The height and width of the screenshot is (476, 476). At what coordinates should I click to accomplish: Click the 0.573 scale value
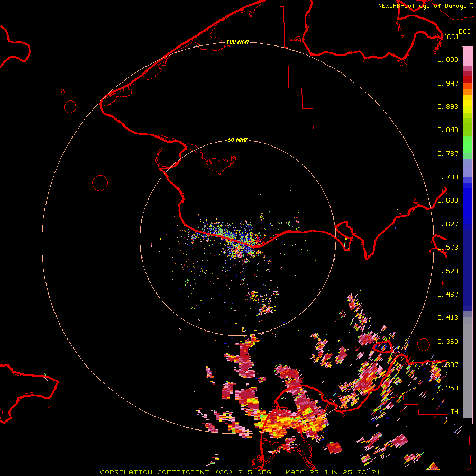coord(448,248)
